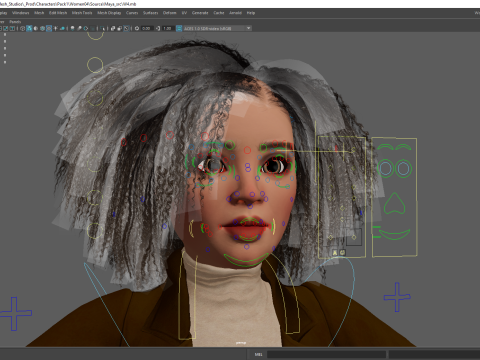Select the left eyebrow face GUI control
480x360 pixels.
385,147
